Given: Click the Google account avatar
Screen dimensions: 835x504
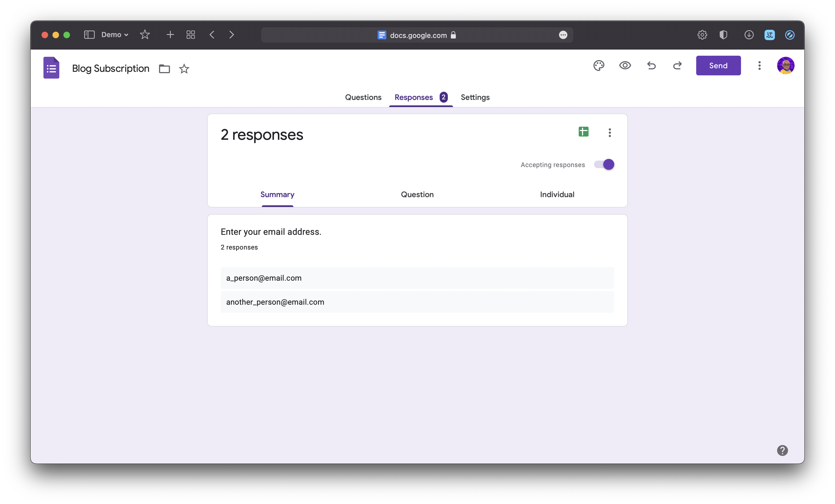Looking at the screenshot, I should click(x=785, y=65).
